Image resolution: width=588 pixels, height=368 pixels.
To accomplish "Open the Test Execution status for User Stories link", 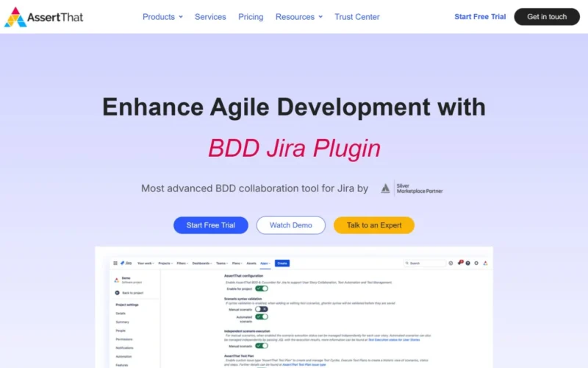I will (394, 340).
